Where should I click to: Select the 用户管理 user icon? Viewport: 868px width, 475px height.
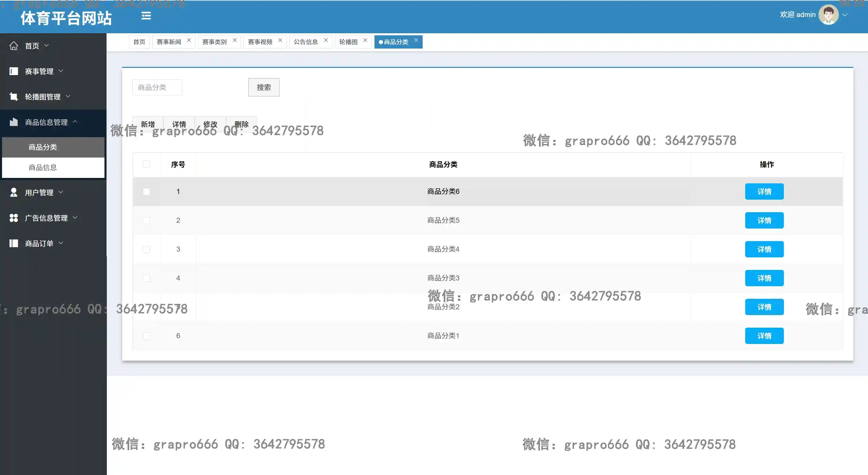coord(14,192)
